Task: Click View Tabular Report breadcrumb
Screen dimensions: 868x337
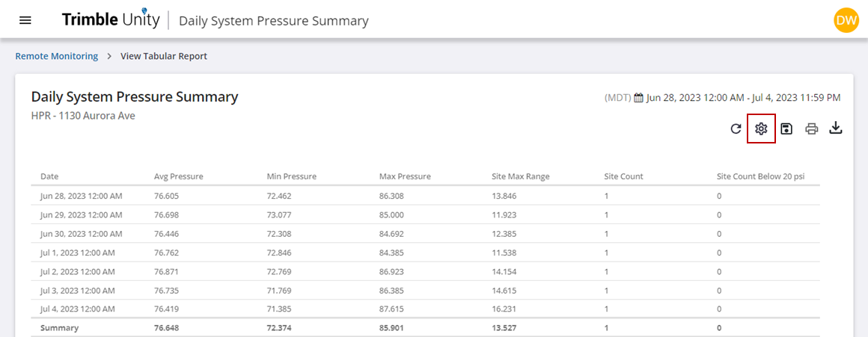Action: point(164,56)
